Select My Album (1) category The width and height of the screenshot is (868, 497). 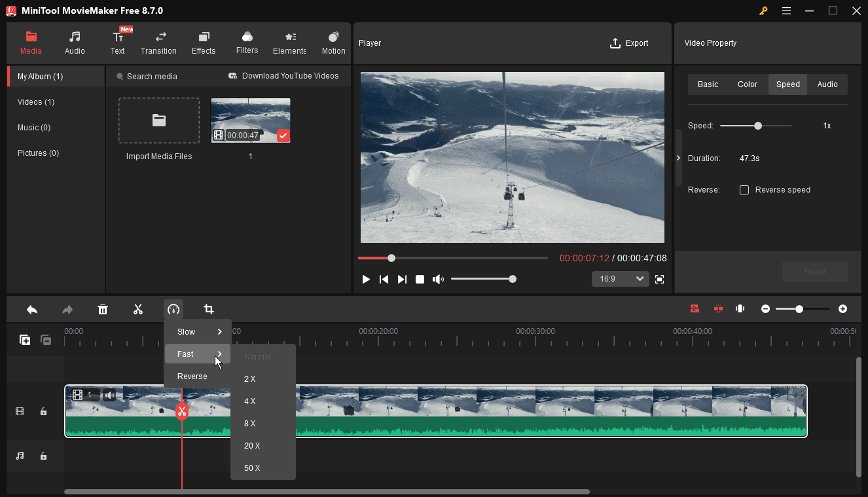[x=56, y=77]
